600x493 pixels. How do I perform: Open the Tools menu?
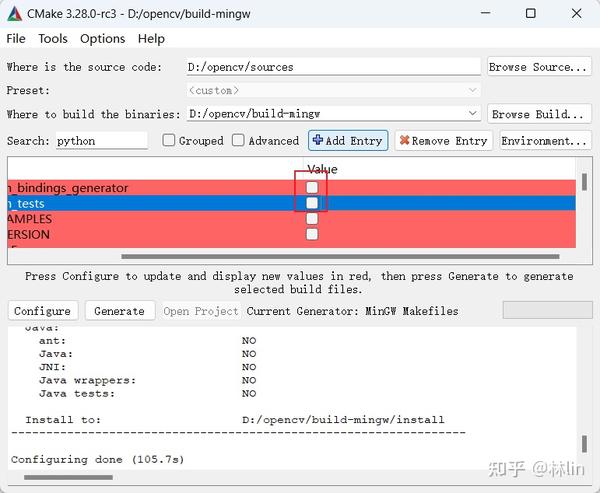pyautogui.click(x=53, y=39)
